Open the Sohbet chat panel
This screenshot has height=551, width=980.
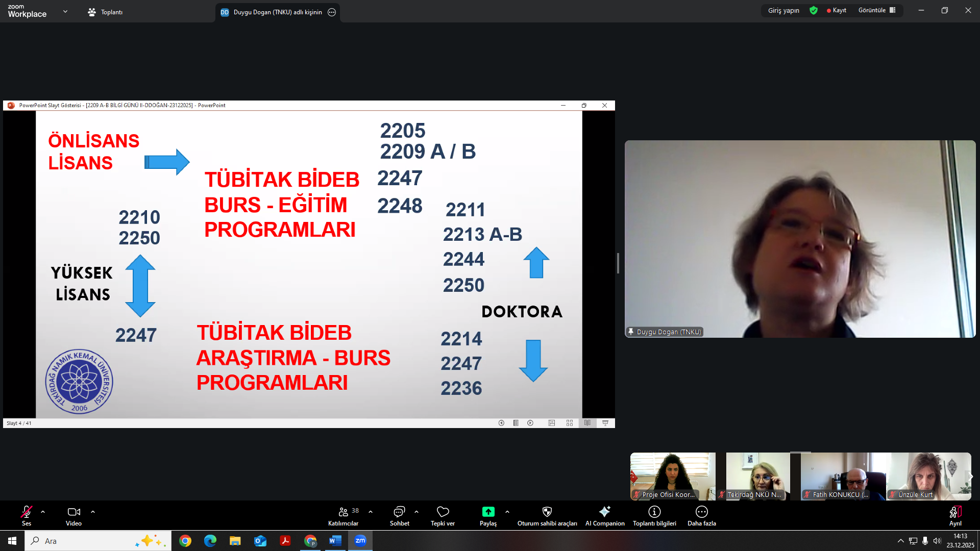[399, 512]
